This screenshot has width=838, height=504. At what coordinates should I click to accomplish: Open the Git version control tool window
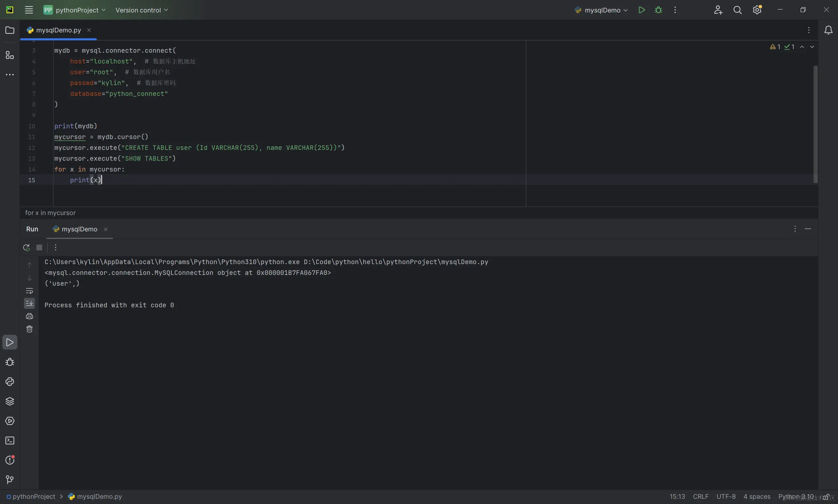(x=10, y=479)
